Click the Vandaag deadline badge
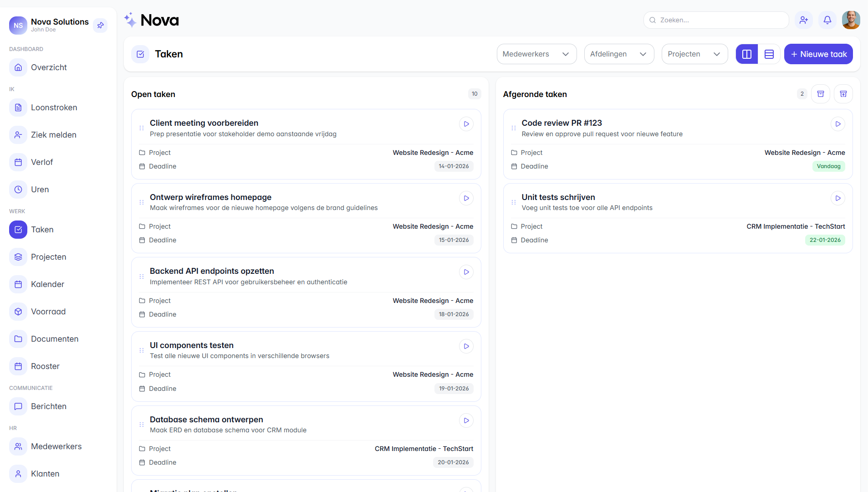Viewport: 868px width, 492px height. click(828, 166)
